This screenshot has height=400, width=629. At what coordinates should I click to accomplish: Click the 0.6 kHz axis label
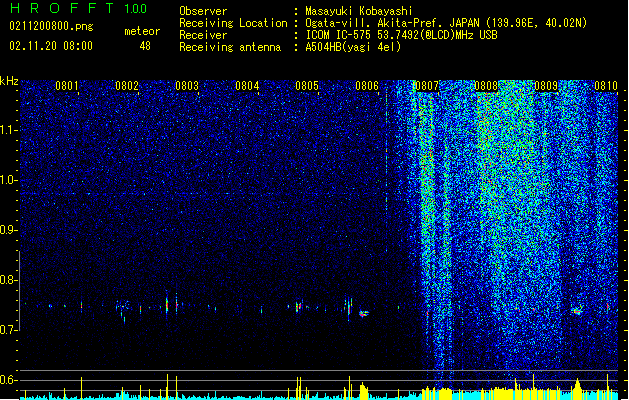point(8,380)
